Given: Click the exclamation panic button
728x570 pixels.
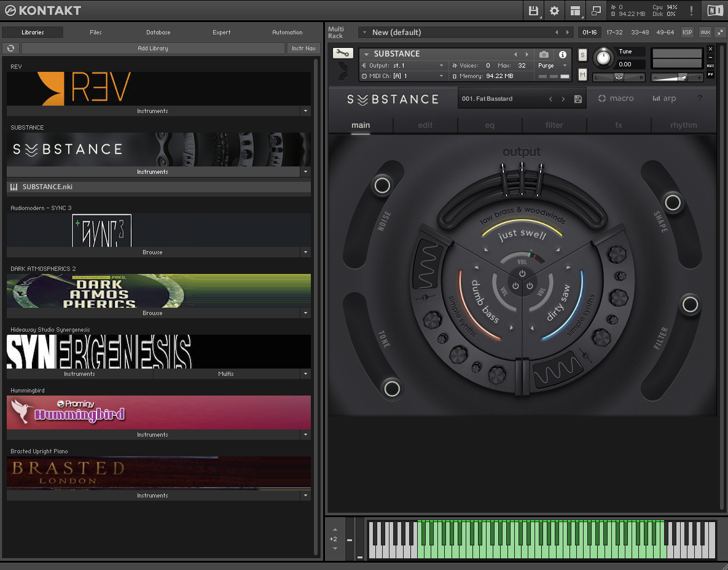Looking at the screenshot, I should tap(691, 10).
